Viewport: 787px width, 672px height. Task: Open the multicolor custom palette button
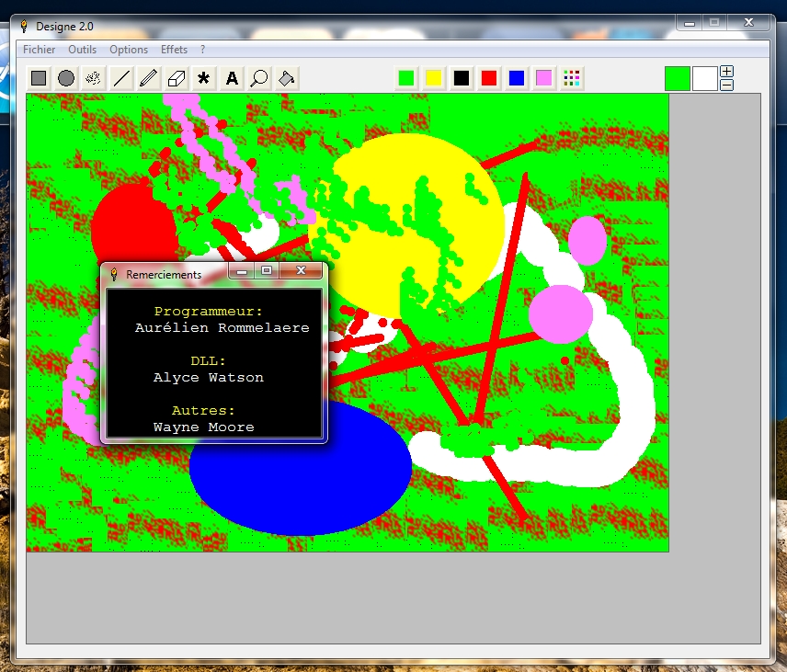tap(572, 78)
